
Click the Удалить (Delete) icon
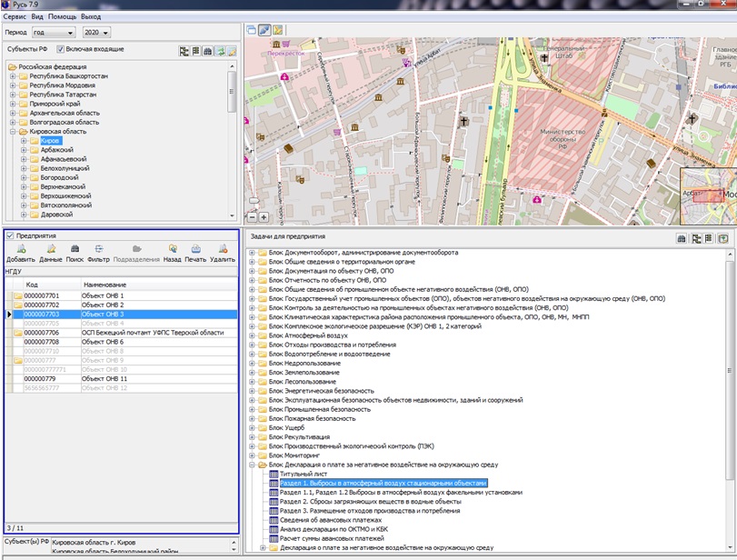[x=223, y=249]
